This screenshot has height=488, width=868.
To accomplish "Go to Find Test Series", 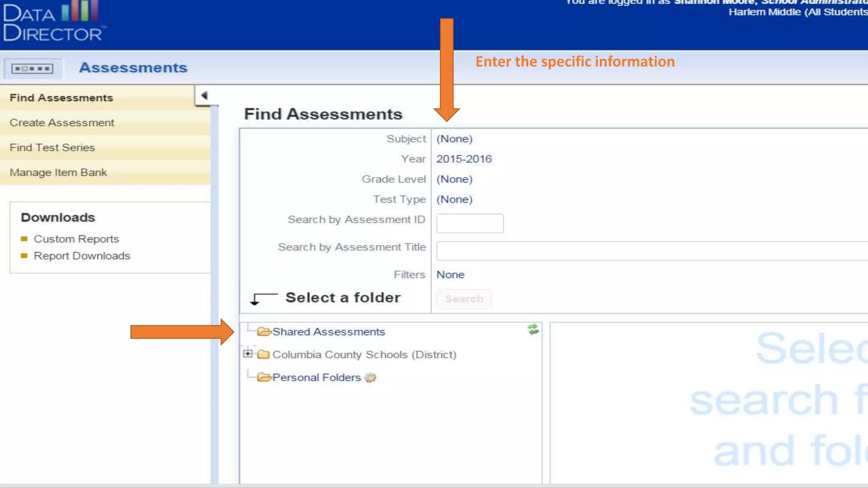I will (x=52, y=148).
